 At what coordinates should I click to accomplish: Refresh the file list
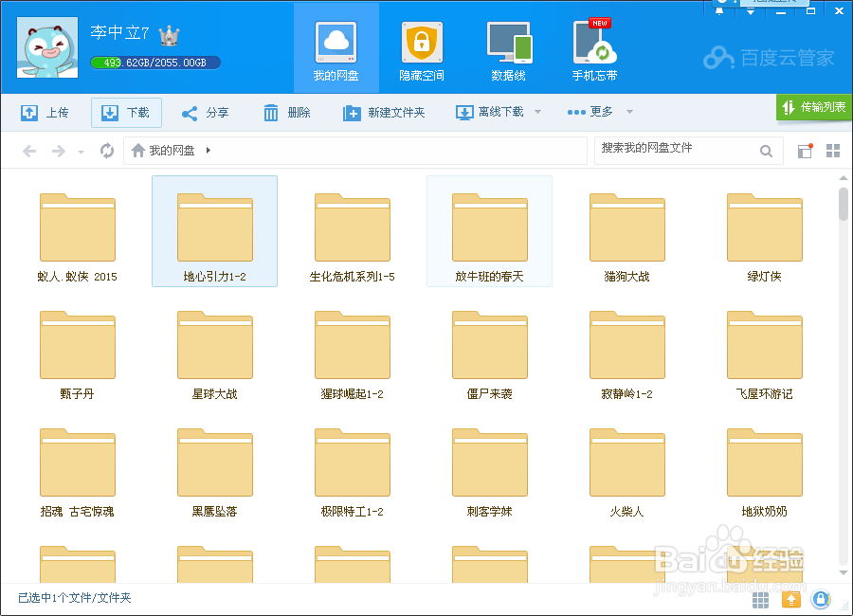106,151
